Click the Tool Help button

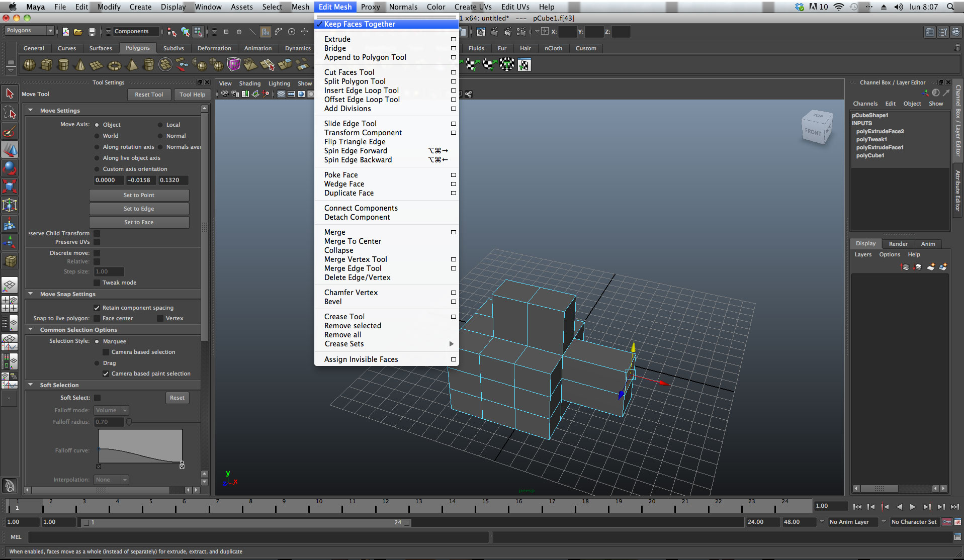pyautogui.click(x=192, y=95)
